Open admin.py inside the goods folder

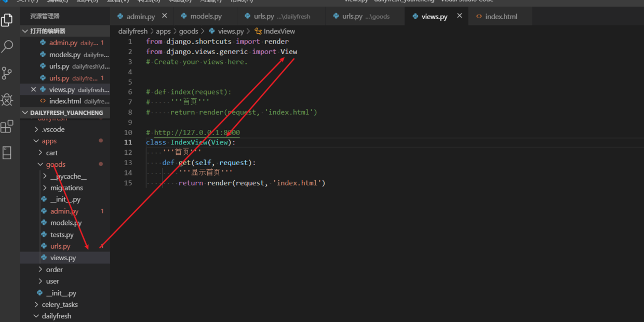[65, 211]
